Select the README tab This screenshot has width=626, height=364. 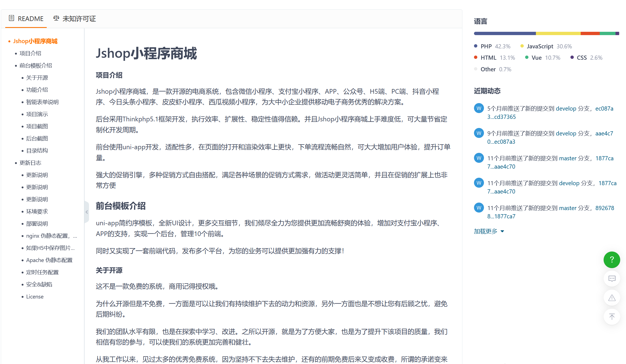coord(30,19)
